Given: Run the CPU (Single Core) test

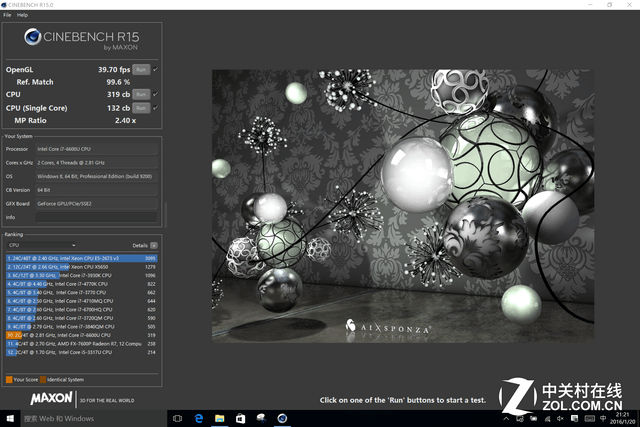Looking at the screenshot, I should tap(141, 107).
